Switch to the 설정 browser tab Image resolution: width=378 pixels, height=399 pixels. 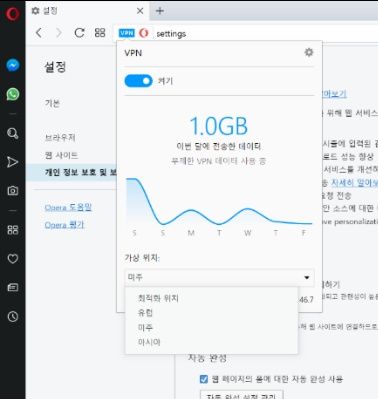(x=87, y=11)
